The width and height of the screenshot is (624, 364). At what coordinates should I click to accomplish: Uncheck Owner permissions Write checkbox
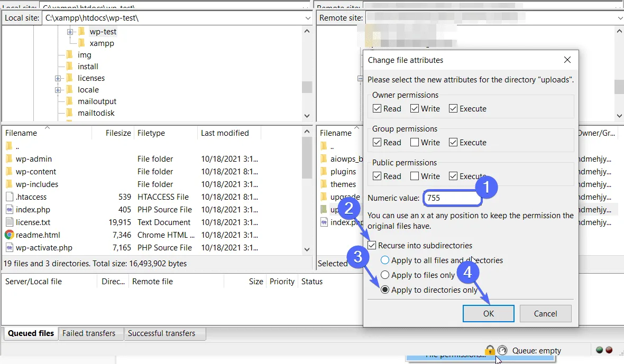click(414, 108)
